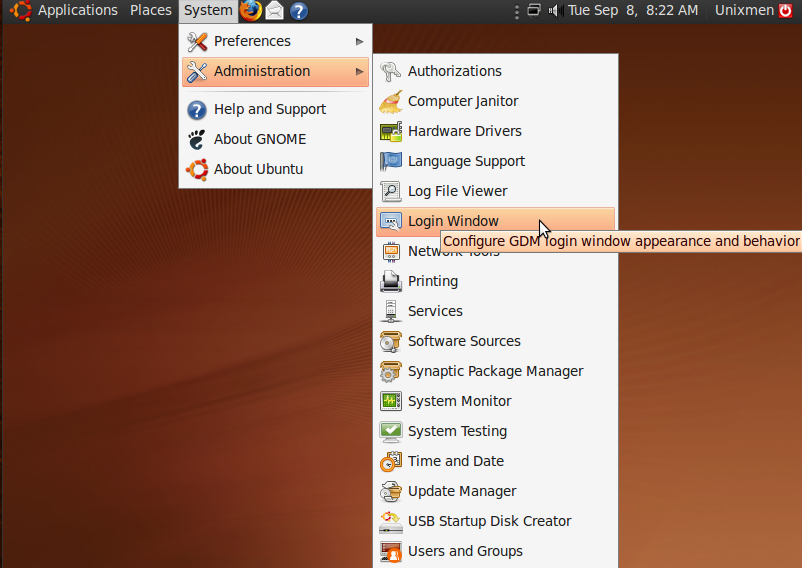This screenshot has width=802, height=568.
Task: Open Language Support
Action: pos(495,161)
